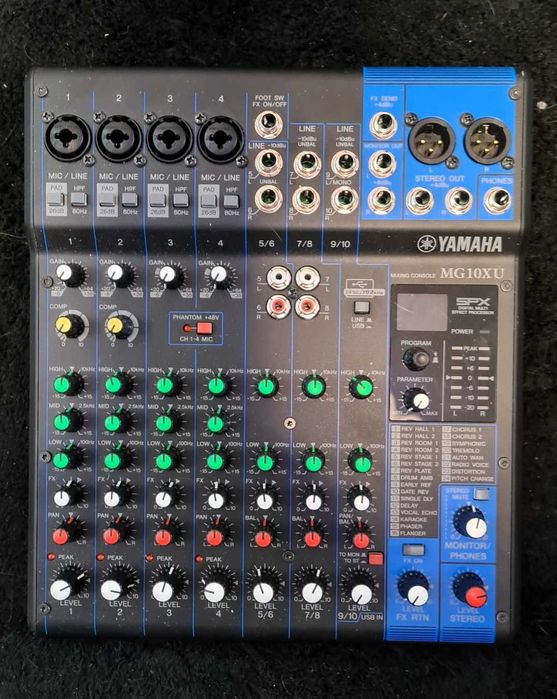This screenshot has width=557, height=699.
Task: Click the STEREO OUT R XLR connector
Action: coord(487,141)
